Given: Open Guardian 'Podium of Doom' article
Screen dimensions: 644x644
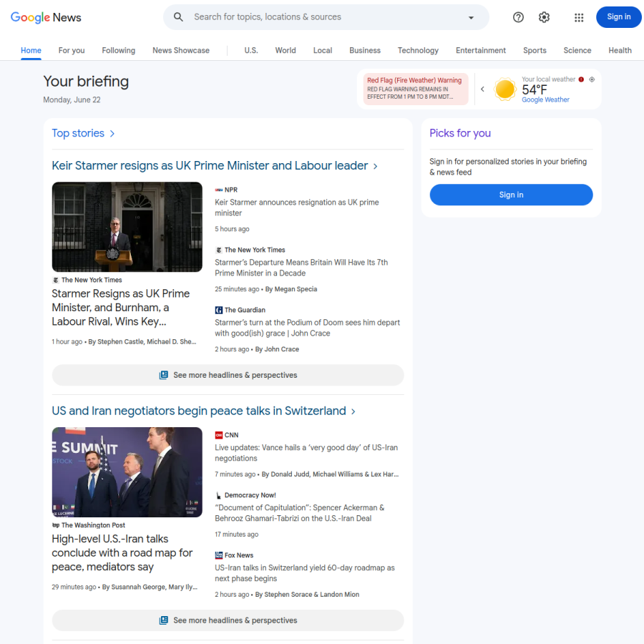Looking at the screenshot, I should [x=307, y=328].
